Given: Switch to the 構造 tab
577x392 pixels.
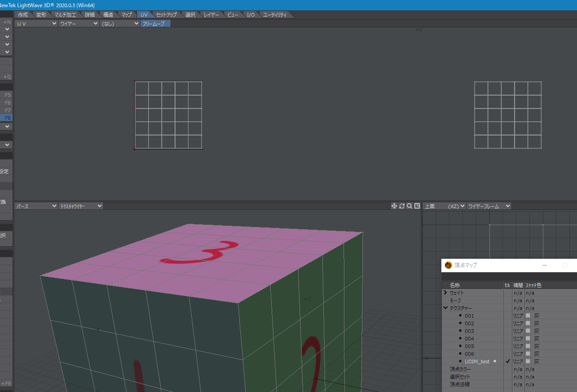Looking at the screenshot, I should click(108, 15).
